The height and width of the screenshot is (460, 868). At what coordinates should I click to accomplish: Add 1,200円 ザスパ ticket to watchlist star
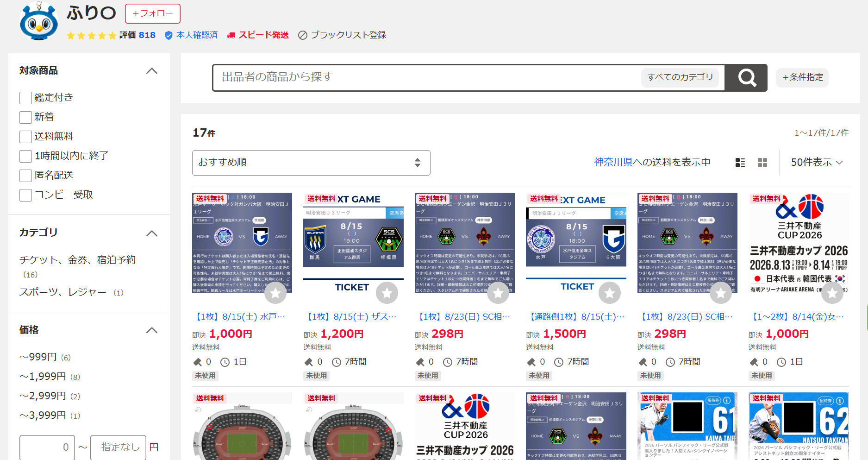pyautogui.click(x=387, y=293)
